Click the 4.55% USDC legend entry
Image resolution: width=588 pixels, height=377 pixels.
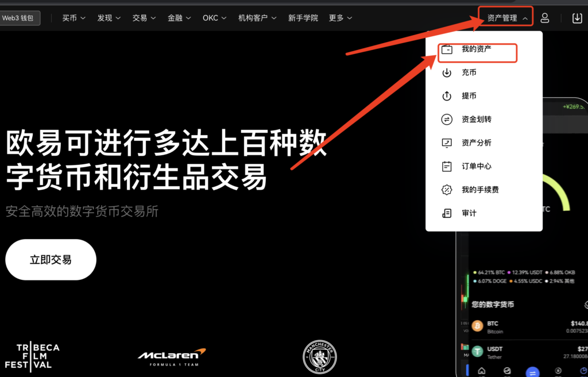526,281
